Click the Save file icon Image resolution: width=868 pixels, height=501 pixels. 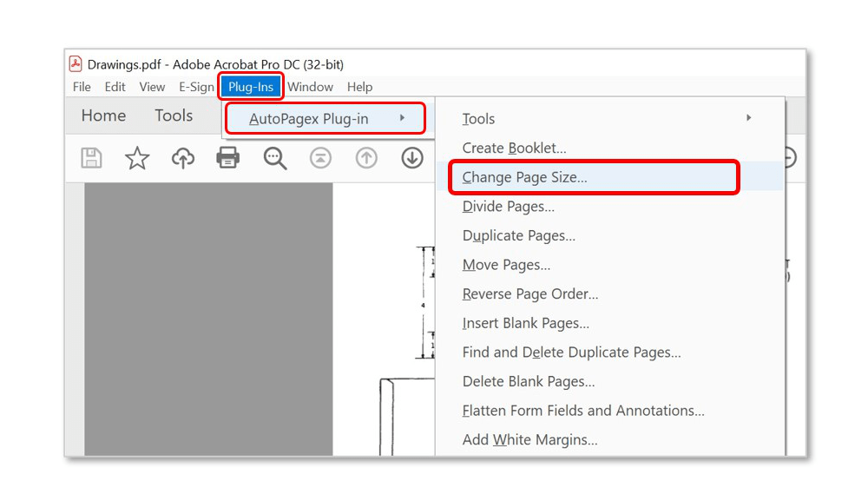[x=91, y=158]
